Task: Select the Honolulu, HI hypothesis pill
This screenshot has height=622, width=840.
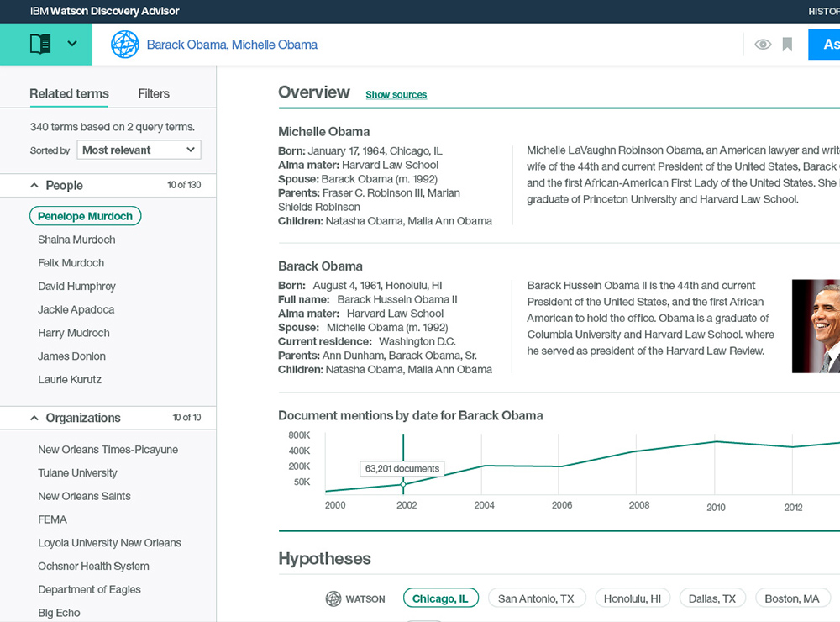Action: pos(633,598)
